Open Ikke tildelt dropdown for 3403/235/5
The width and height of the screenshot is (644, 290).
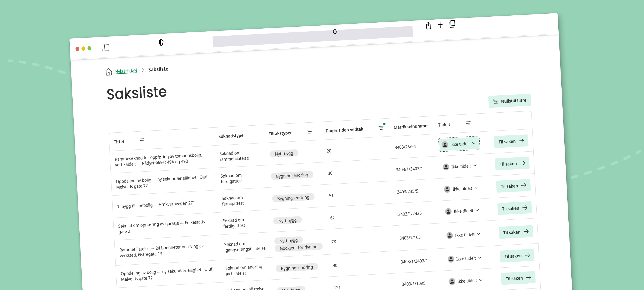coord(461,189)
